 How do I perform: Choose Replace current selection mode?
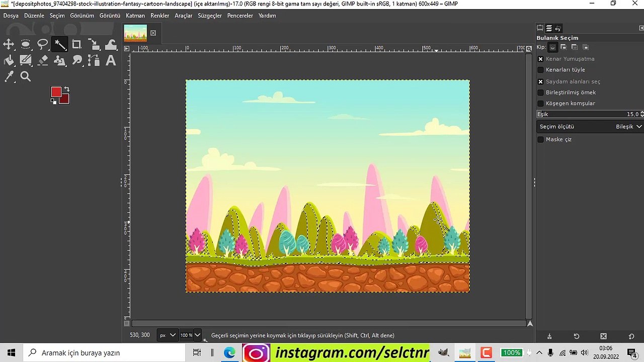click(552, 47)
